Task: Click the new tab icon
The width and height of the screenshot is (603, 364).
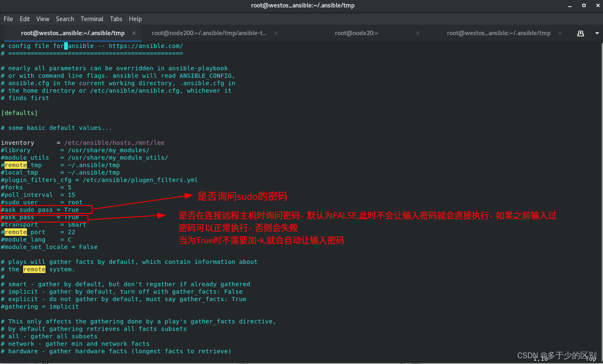Action: coord(581,33)
